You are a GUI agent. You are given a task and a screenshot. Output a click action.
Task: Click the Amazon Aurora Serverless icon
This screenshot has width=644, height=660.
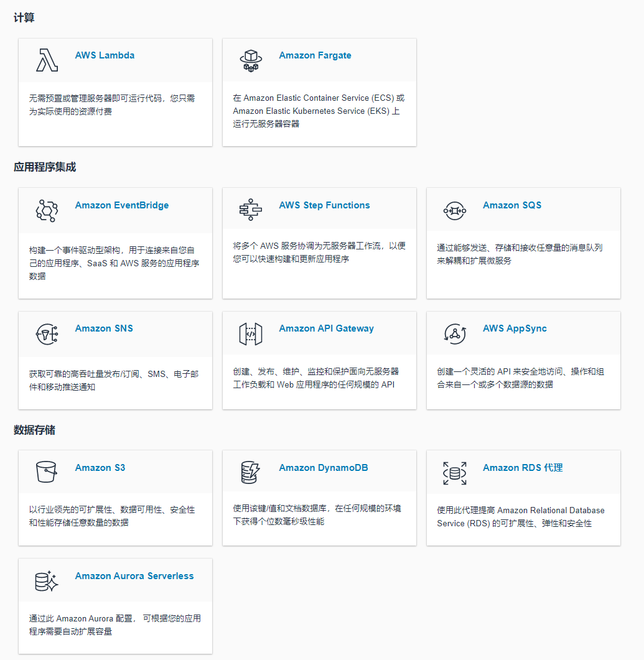coord(46,581)
